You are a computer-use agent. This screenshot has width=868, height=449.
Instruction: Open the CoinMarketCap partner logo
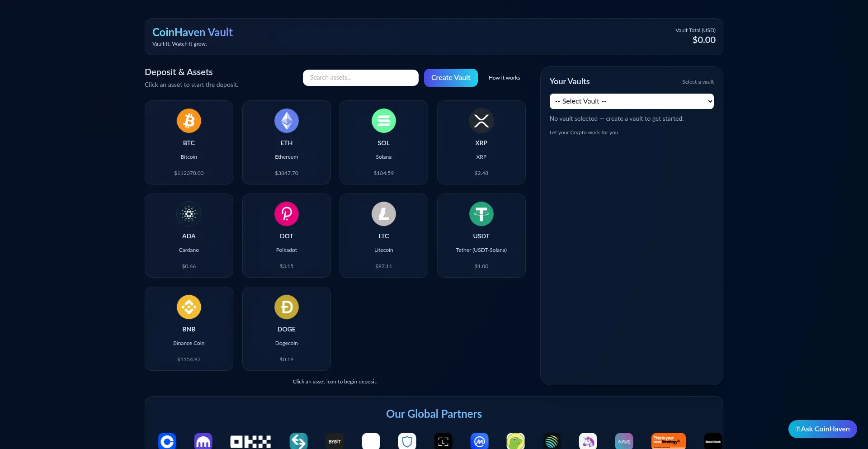pos(480,441)
